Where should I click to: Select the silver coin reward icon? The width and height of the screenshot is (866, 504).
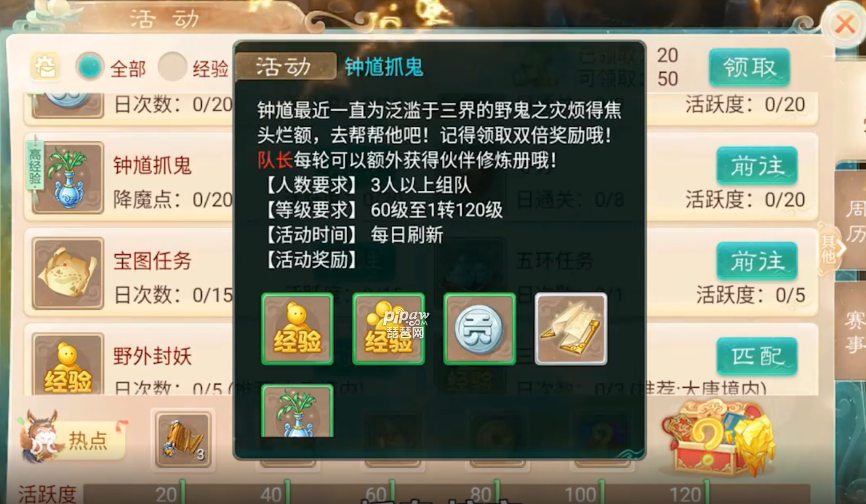tap(480, 329)
